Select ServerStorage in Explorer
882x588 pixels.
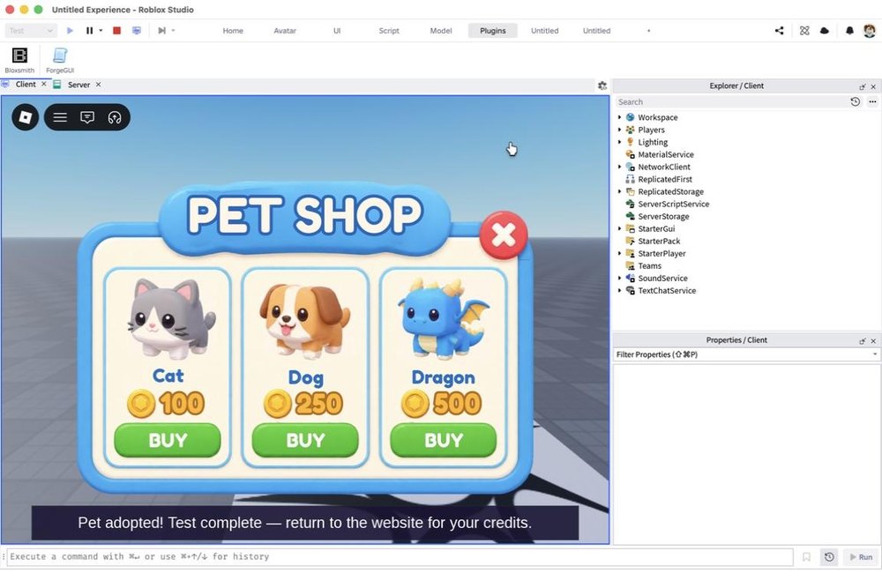(x=662, y=216)
